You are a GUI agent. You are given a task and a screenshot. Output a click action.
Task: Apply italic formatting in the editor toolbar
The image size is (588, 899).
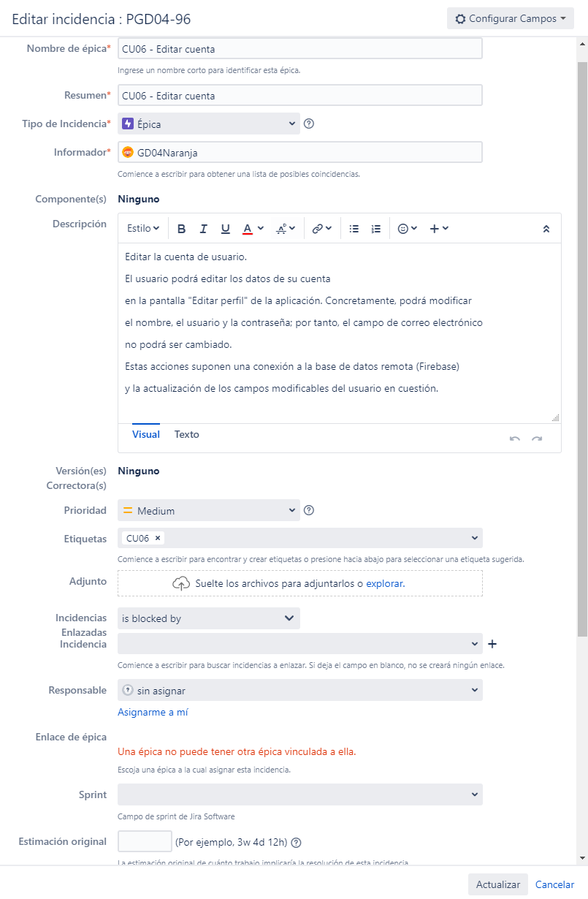203,228
